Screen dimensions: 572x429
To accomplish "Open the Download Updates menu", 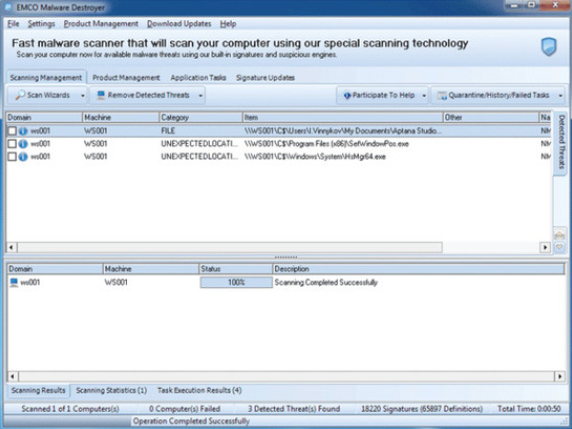I will coord(179,24).
